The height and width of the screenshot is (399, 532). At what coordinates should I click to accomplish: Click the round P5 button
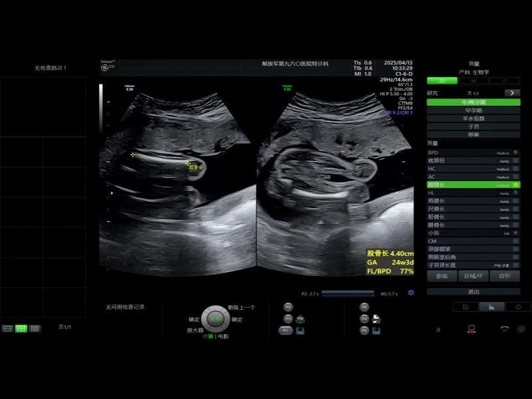288,307
